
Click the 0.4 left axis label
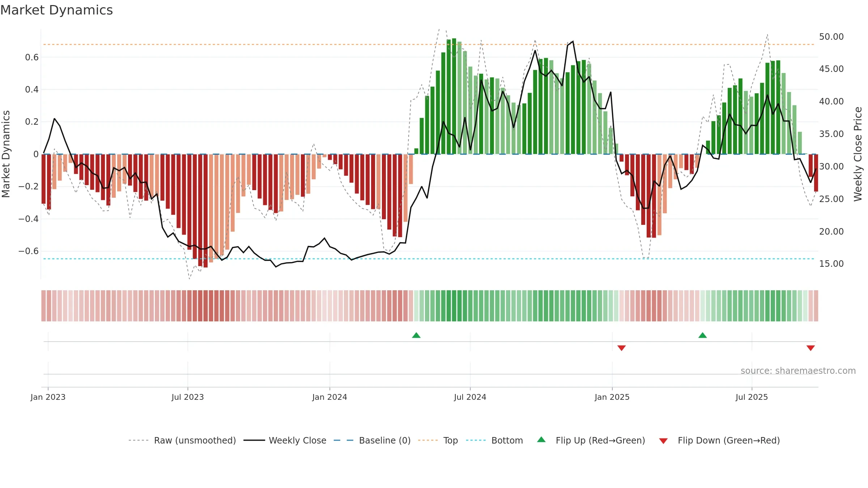pyautogui.click(x=32, y=90)
